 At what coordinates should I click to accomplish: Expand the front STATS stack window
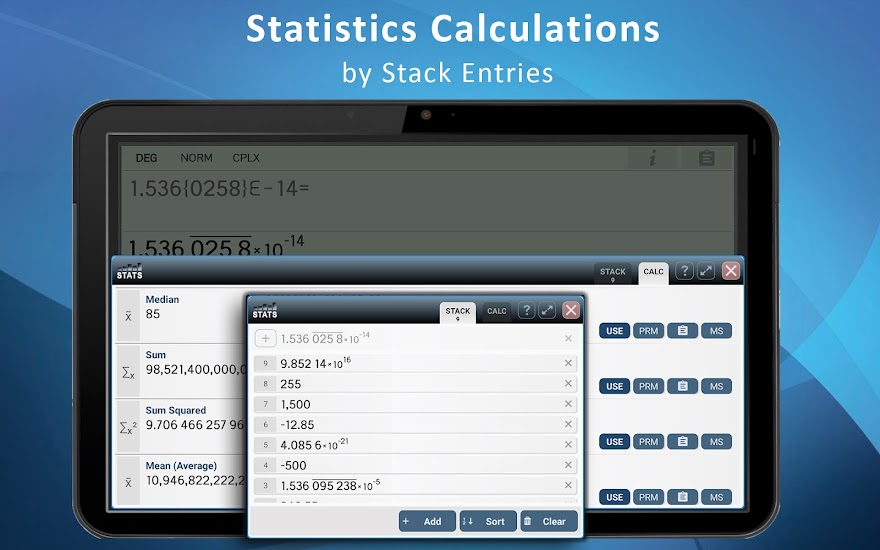pos(547,310)
